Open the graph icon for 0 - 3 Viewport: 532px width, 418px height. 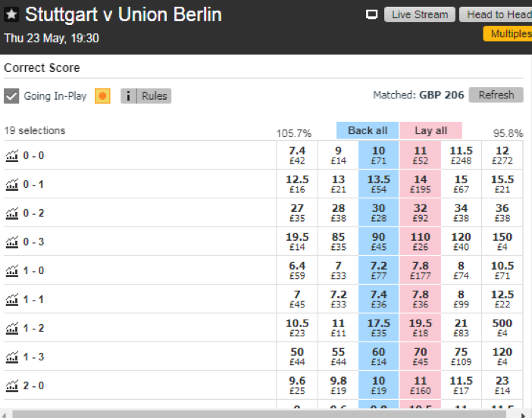[12, 242]
